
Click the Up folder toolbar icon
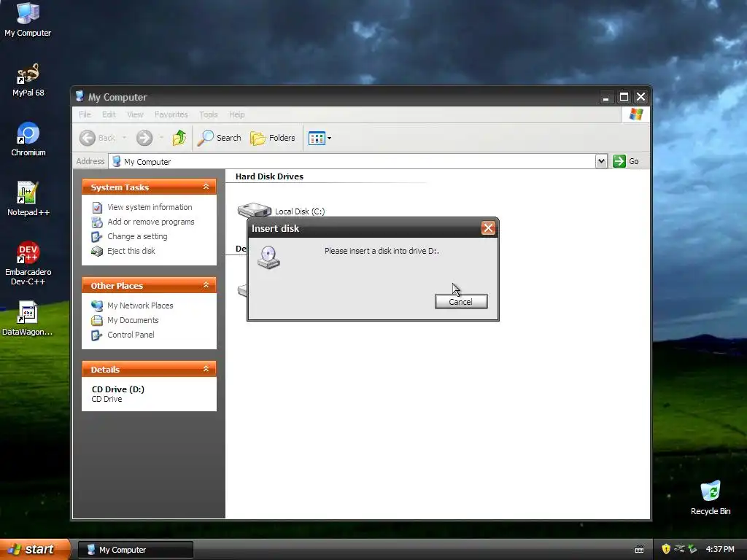[179, 138]
